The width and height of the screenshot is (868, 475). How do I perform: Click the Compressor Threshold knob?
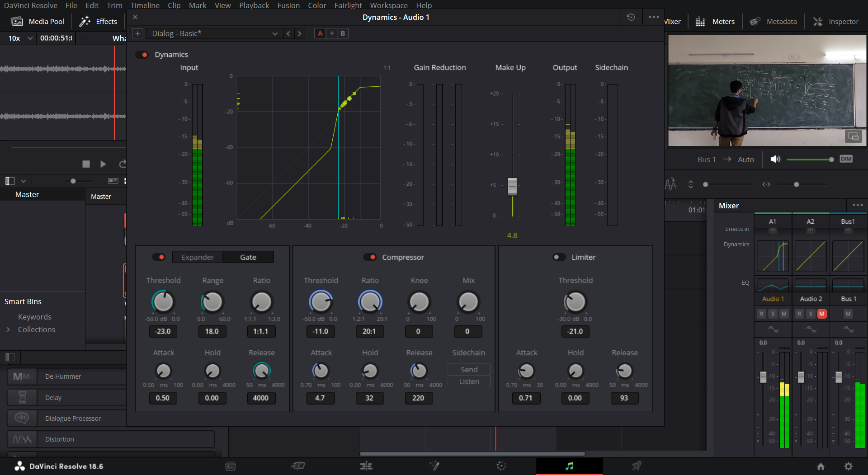coord(321,302)
